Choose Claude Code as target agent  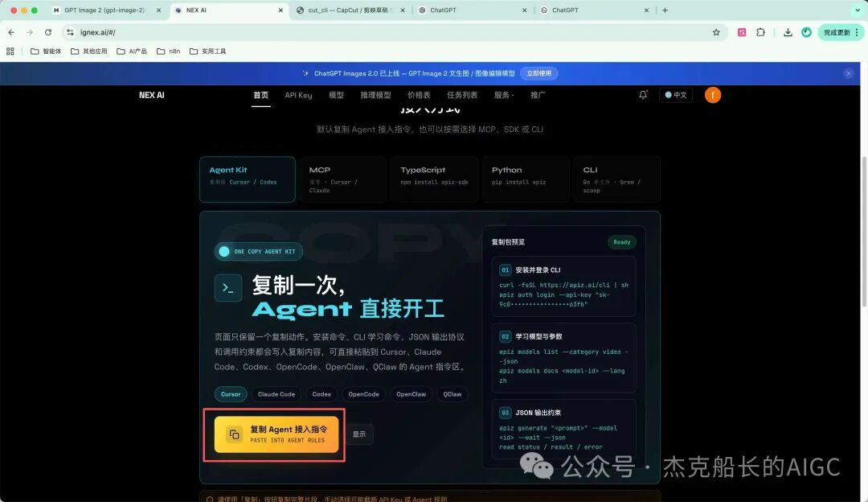point(276,394)
